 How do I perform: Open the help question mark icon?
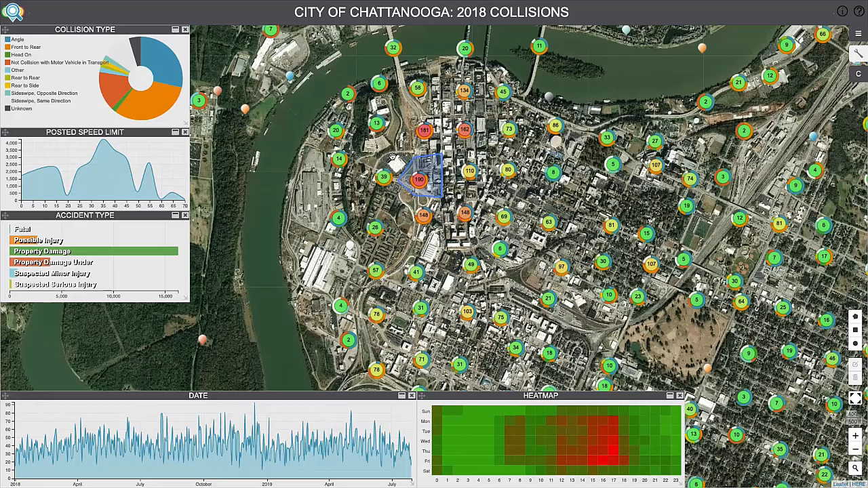point(859,11)
